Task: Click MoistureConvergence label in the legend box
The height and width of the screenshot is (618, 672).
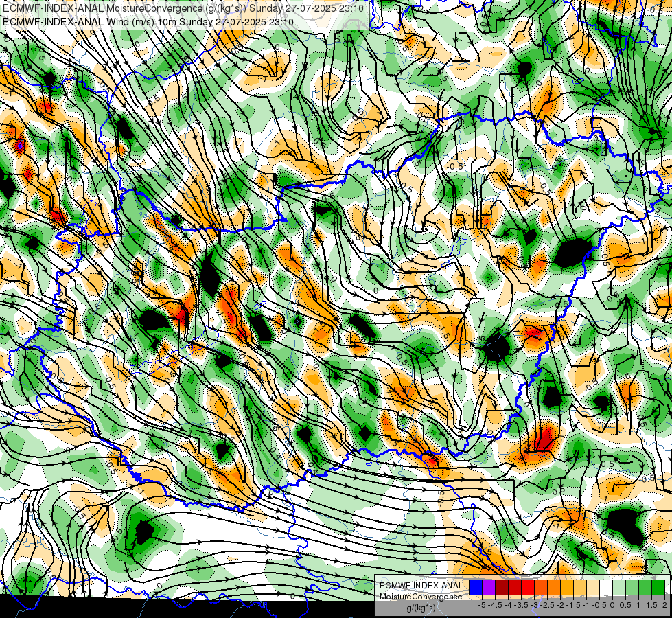Action: tap(421, 597)
